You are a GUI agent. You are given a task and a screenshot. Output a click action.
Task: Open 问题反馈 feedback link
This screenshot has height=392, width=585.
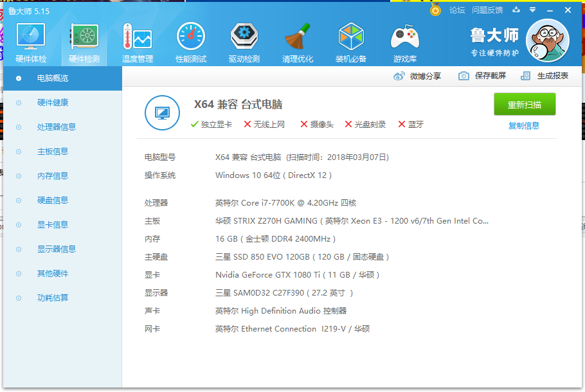(x=487, y=10)
